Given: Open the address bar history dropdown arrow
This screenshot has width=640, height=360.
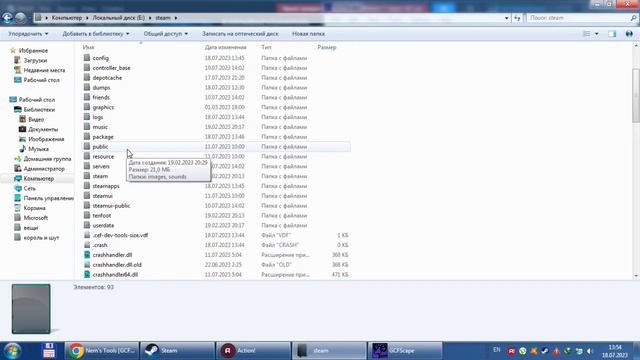Looking at the screenshot, I should click(x=507, y=18).
